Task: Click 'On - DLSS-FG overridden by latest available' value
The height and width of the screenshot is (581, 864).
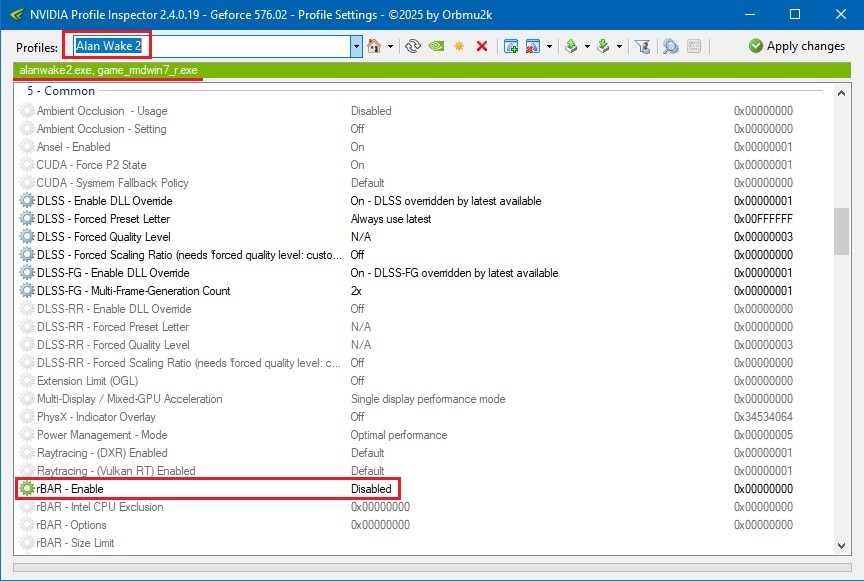Action: tap(455, 273)
